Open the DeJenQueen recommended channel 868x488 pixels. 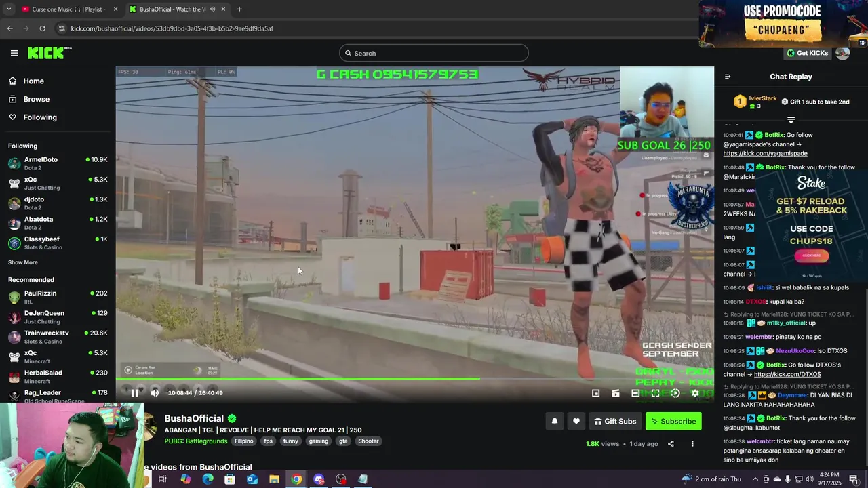coord(58,317)
